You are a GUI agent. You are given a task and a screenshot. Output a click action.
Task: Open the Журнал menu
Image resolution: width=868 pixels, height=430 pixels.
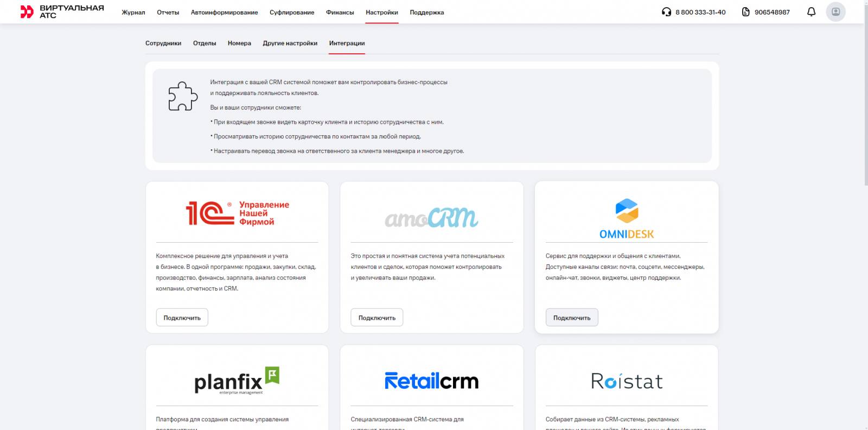point(133,12)
